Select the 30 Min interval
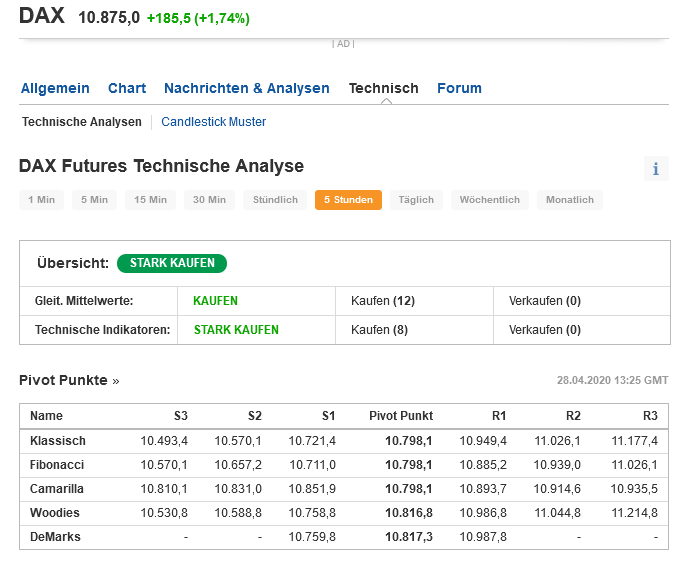The height and width of the screenshot is (570, 681). point(209,200)
